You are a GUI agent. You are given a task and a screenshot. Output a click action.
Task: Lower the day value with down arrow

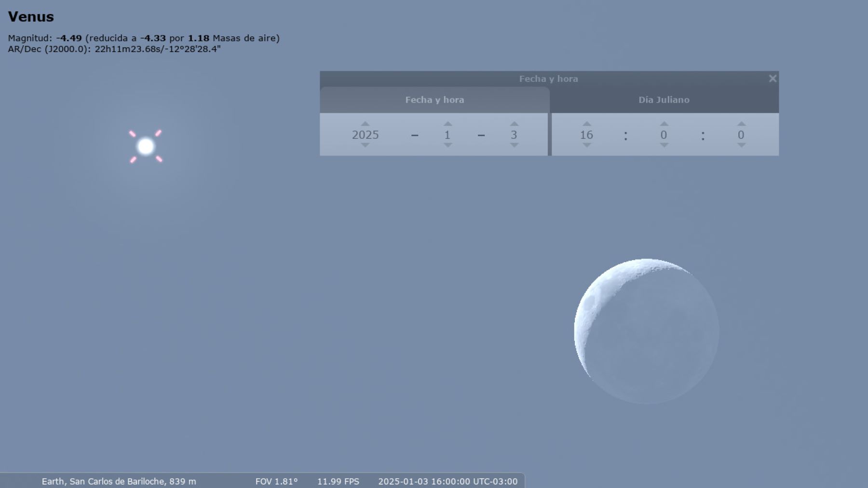click(514, 145)
